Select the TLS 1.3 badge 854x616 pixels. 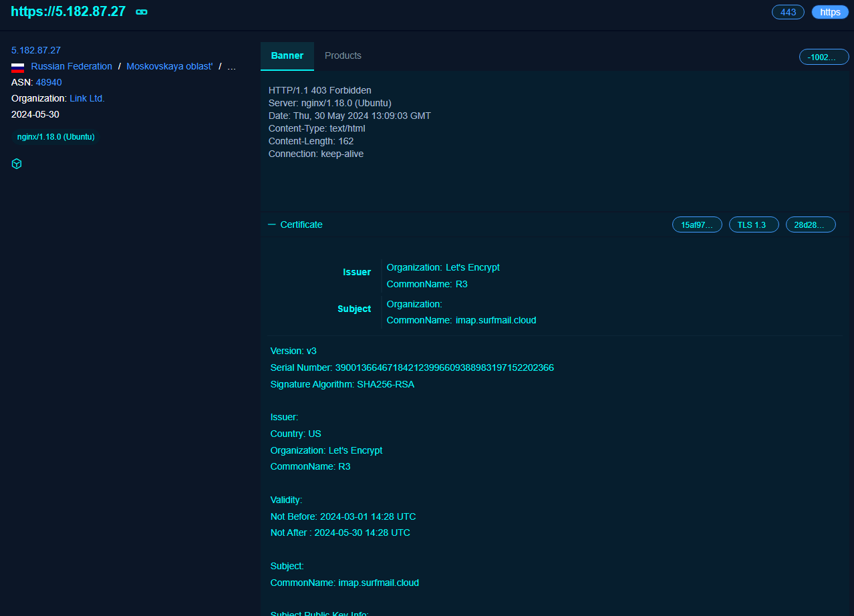pyautogui.click(x=754, y=224)
